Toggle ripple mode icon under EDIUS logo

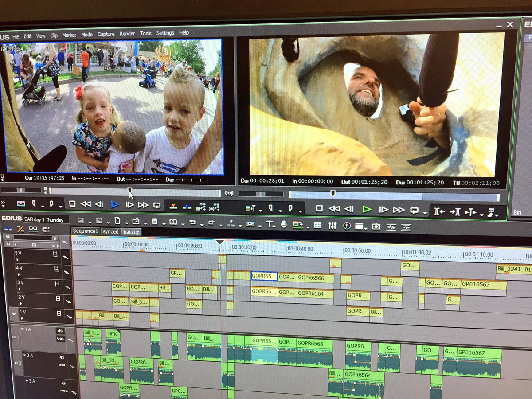tap(20, 229)
